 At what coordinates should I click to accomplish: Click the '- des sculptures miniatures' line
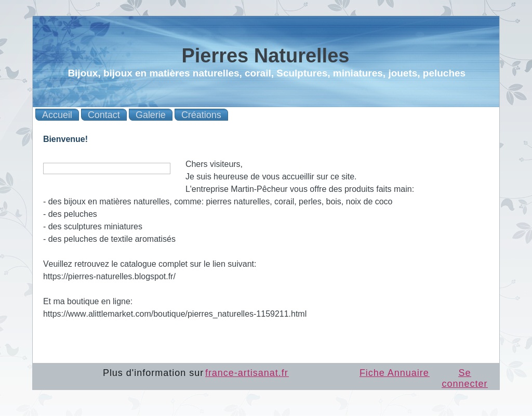click(92, 227)
